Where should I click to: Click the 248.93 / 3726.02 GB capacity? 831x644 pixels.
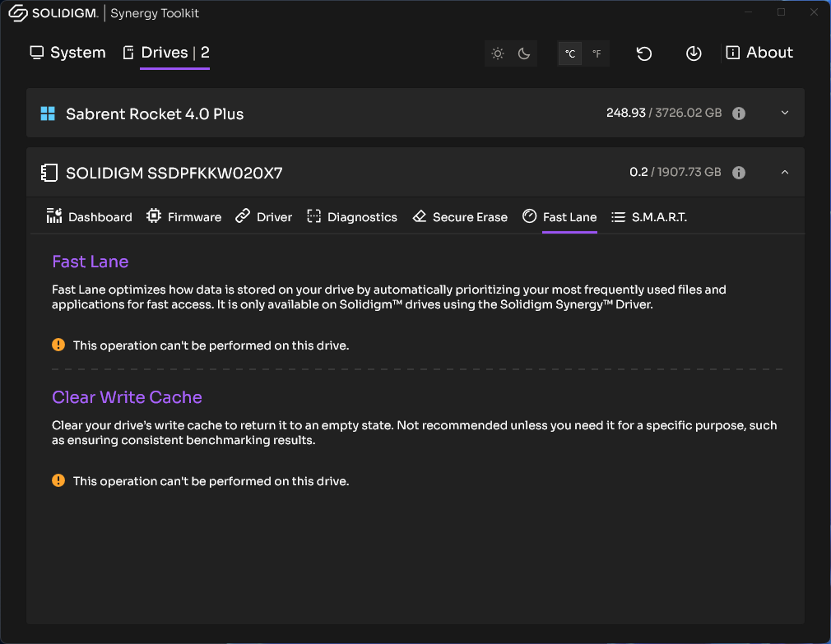pyautogui.click(x=664, y=113)
